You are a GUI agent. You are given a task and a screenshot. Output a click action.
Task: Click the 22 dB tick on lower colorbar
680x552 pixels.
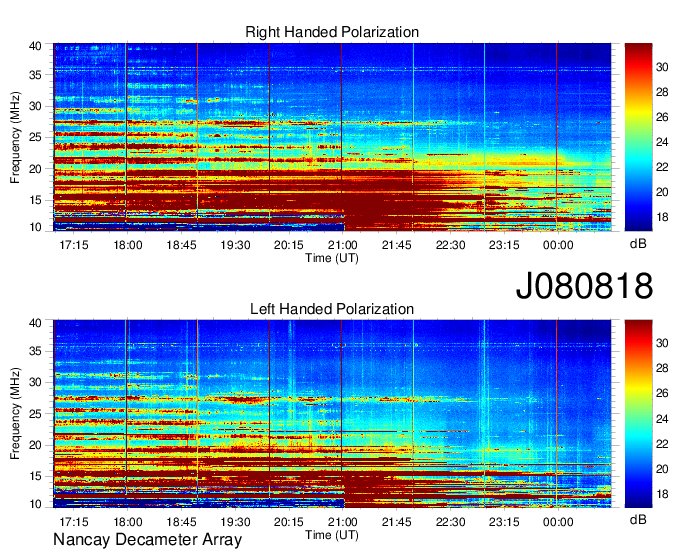pos(662,444)
